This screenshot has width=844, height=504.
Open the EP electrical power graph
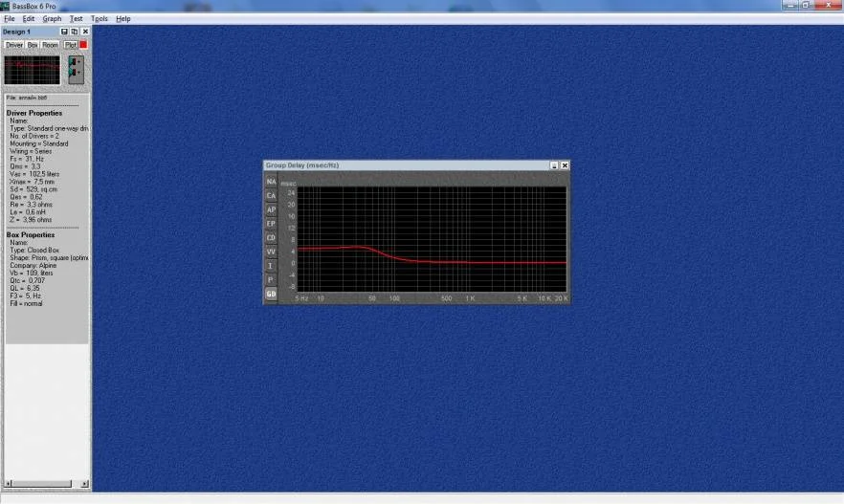pyautogui.click(x=271, y=224)
